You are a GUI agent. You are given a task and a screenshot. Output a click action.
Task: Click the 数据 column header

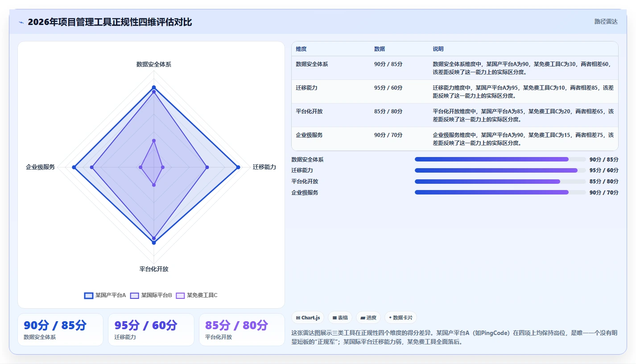point(380,49)
